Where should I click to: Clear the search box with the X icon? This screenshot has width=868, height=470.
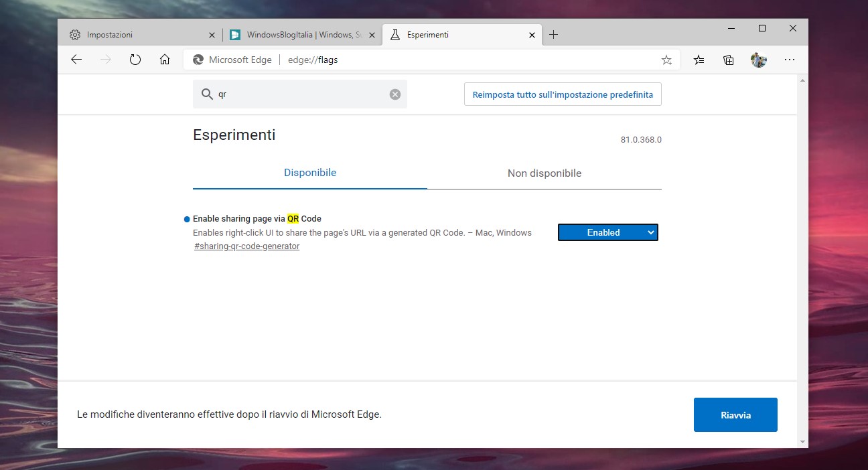coord(395,94)
